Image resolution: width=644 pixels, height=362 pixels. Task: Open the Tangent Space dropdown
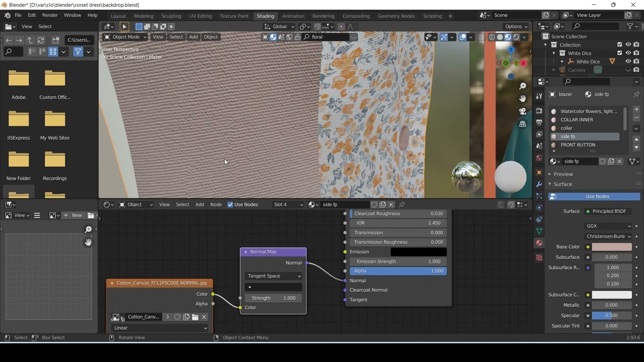point(274,276)
